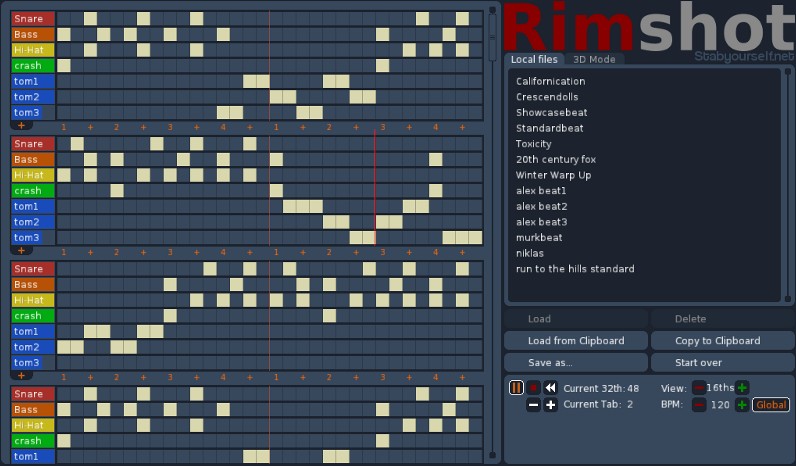Screen dimensions: 796x466
Task: Raise BPM with the green plus
Action: (742, 405)
